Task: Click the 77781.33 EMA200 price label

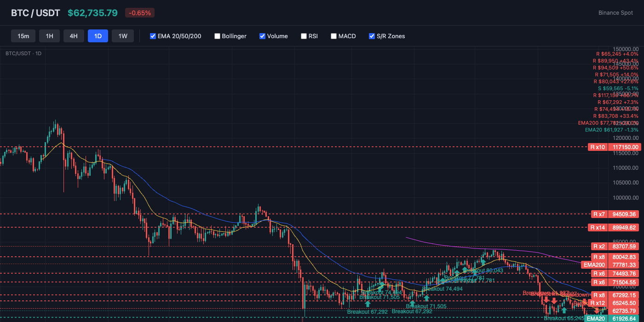Action: coord(624,264)
